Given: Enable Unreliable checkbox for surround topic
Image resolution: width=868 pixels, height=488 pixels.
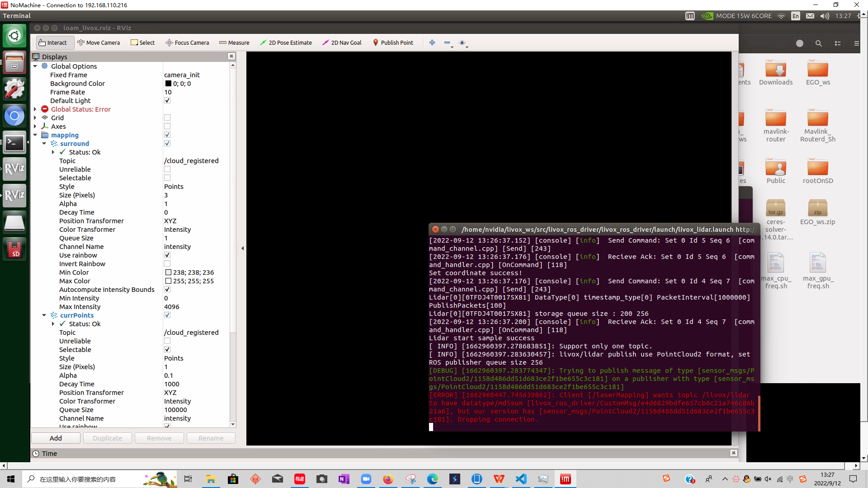Looking at the screenshot, I should [x=167, y=169].
